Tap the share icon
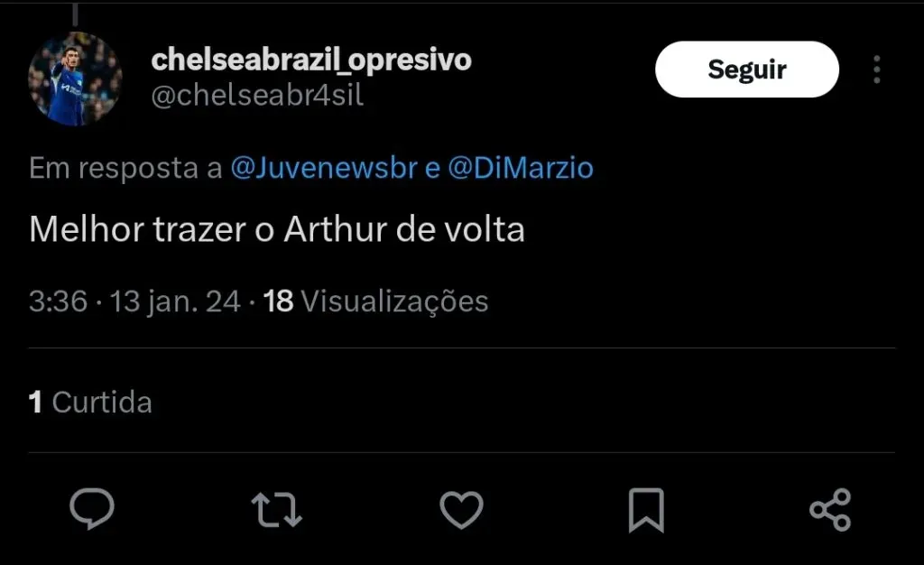This screenshot has width=924, height=565. tap(830, 510)
